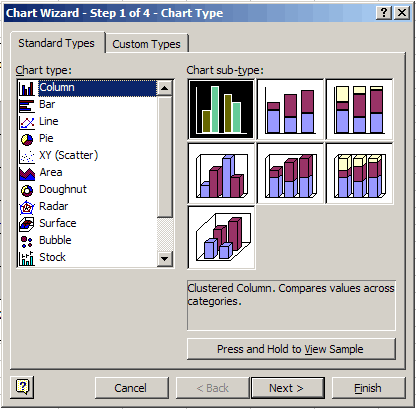Select the Stock chart icon
The height and width of the screenshot is (409, 416).
(27, 258)
